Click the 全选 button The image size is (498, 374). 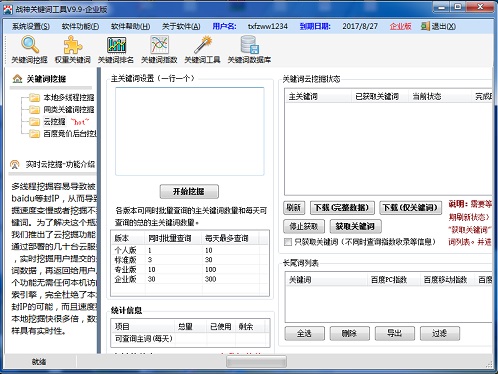point(304,333)
